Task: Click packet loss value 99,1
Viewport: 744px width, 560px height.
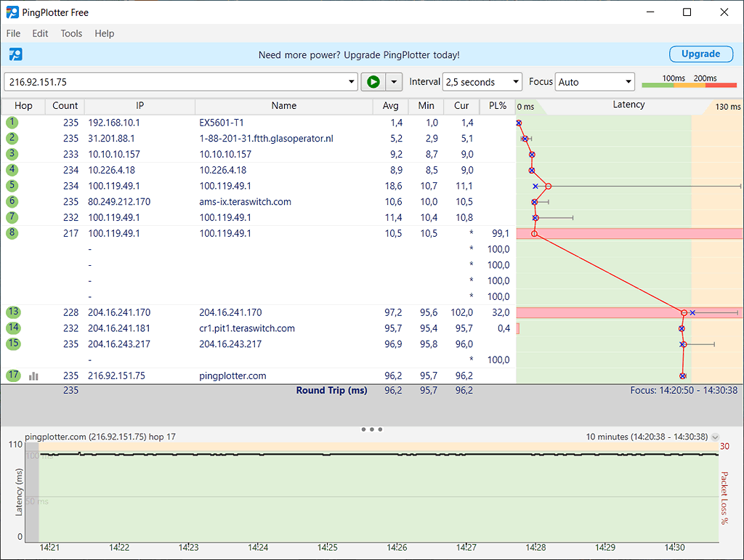Action: 501,233
